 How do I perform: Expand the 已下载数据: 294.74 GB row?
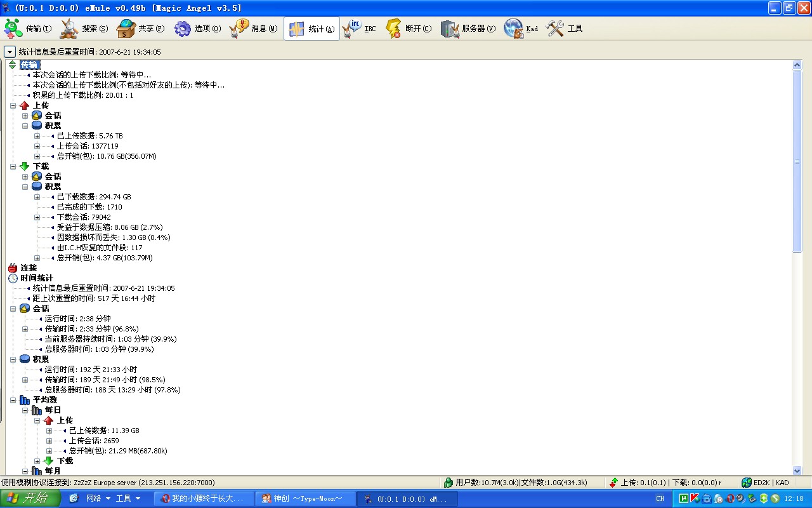click(x=37, y=197)
